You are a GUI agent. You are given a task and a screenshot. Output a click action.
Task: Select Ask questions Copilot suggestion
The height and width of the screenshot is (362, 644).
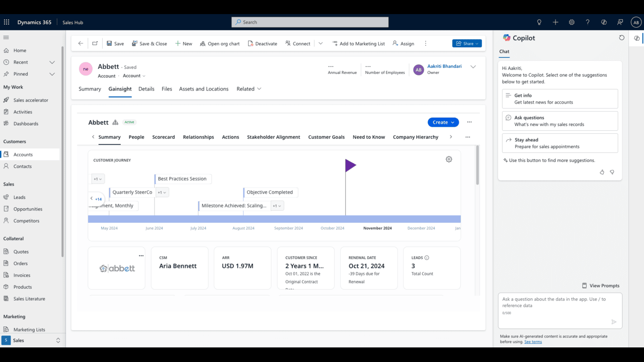point(560,121)
